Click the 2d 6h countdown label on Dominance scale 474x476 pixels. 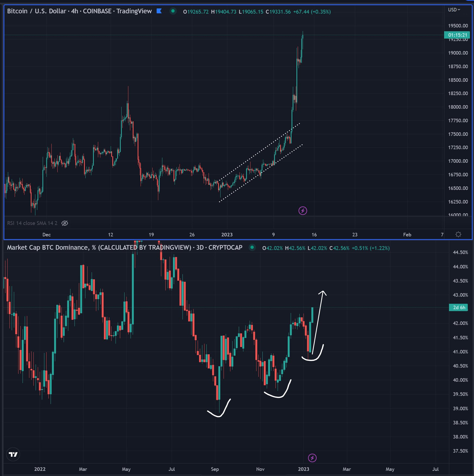coord(459,307)
